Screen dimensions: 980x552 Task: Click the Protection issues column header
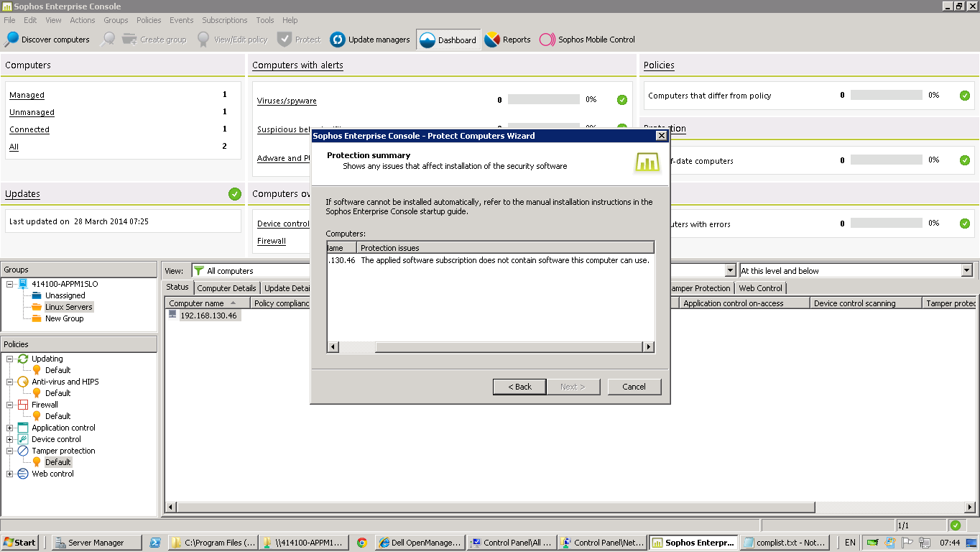506,248
